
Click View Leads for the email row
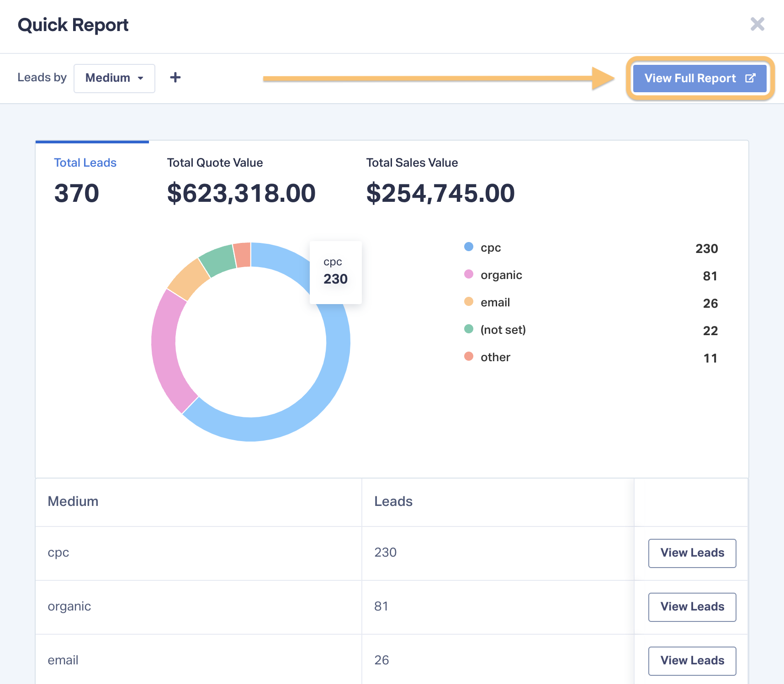pos(692,661)
